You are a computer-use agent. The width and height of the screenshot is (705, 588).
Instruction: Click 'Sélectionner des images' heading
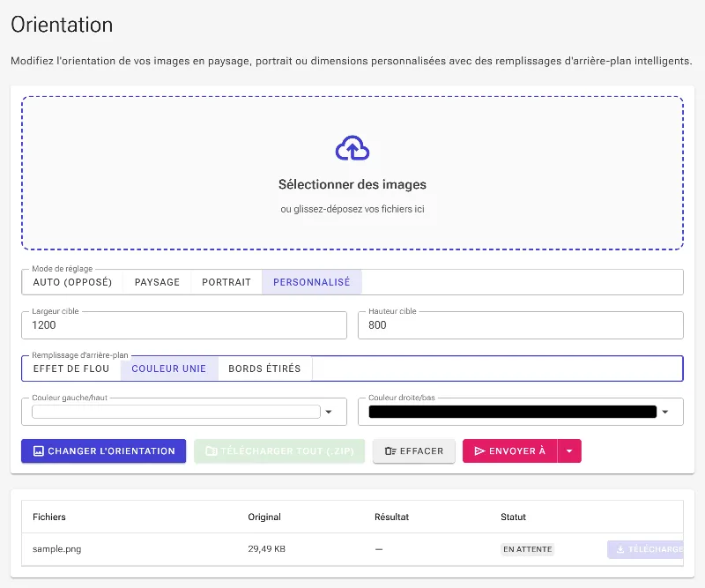click(352, 184)
